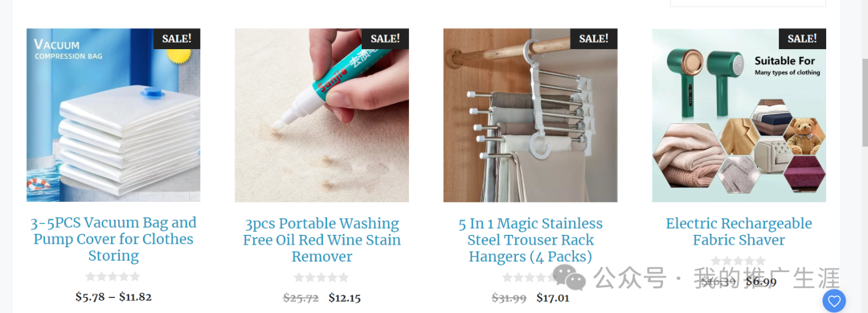Click the $5.78 – $11.82 price range

[113, 297]
